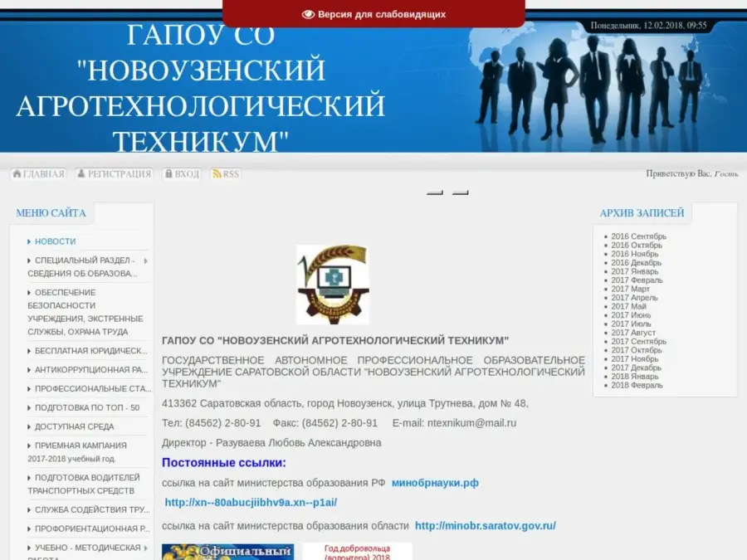Open ОБЕСПЕЧЕНИЕ БЕЗОПАСНОСТИ УЧРЕЖДЕНИЯ menu item

[85, 312]
